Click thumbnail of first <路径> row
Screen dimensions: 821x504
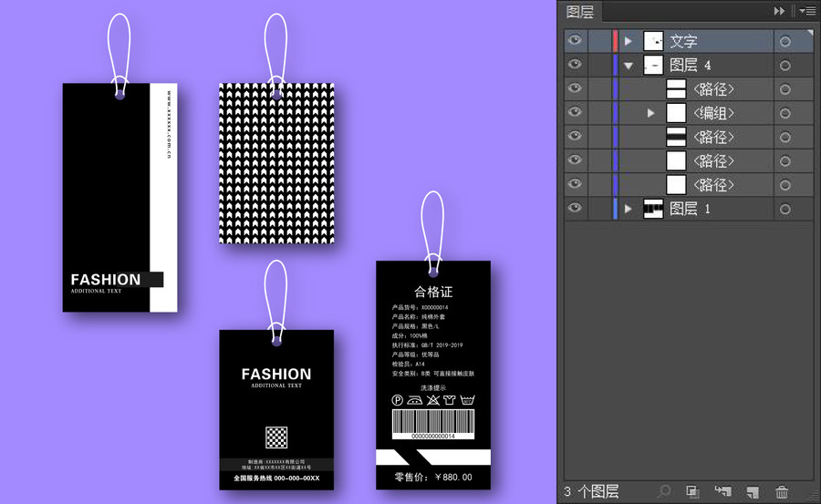[x=676, y=89]
